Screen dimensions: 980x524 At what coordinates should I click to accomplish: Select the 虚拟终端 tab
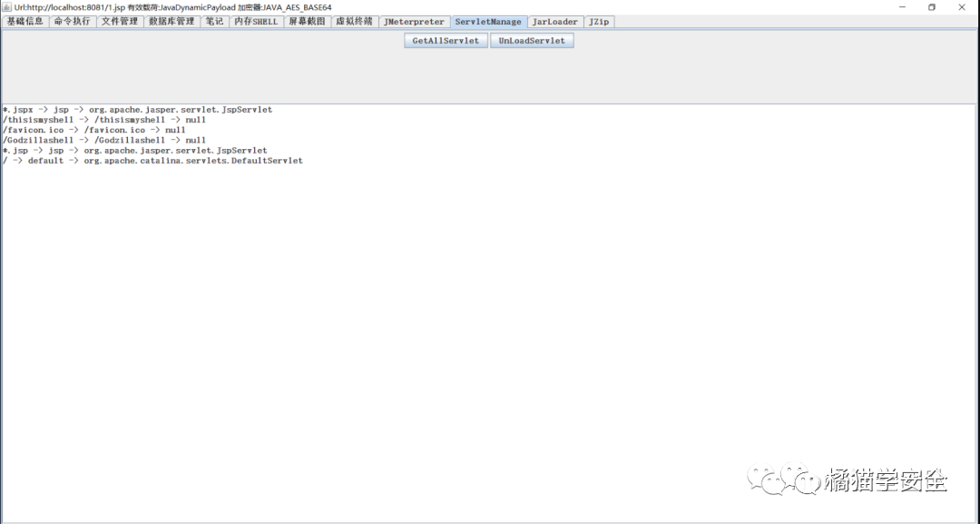tap(355, 21)
